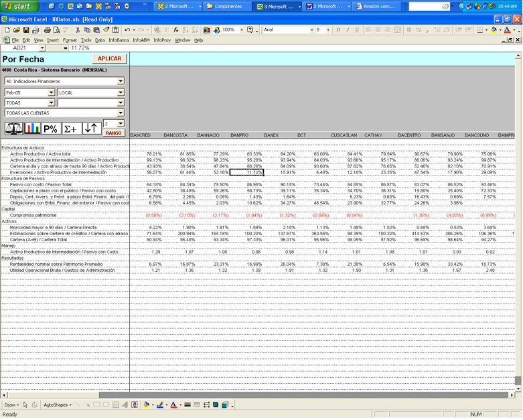Viewport: 523px width, 420px height.
Task: Open the LOCAL currency dropdown
Action: [121, 92]
